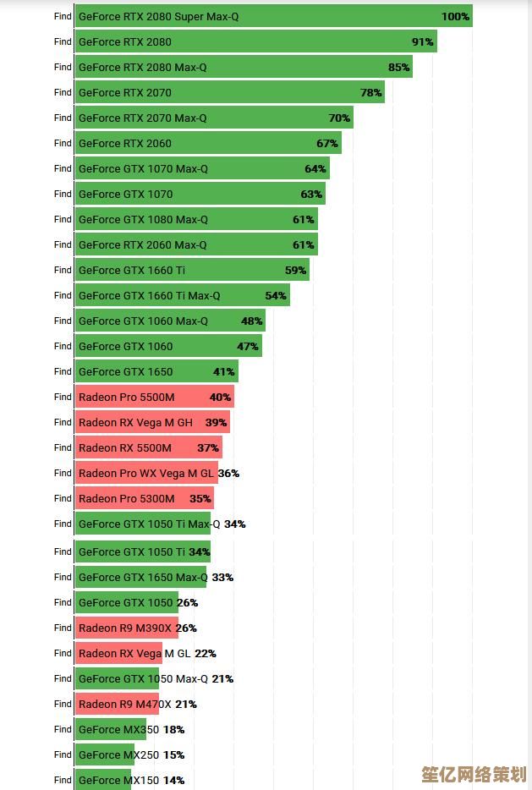Click the red Radeon RX Vega M GH bar

[x=152, y=422]
